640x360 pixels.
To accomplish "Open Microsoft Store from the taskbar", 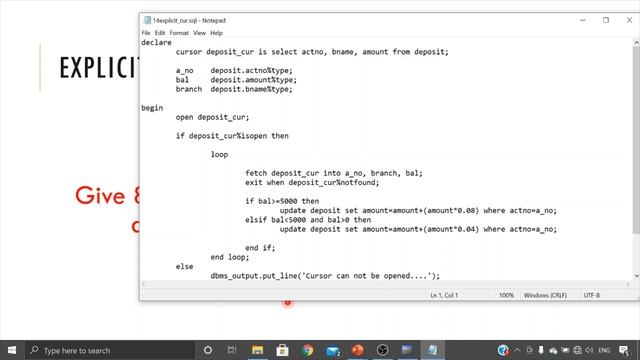I will [282, 350].
